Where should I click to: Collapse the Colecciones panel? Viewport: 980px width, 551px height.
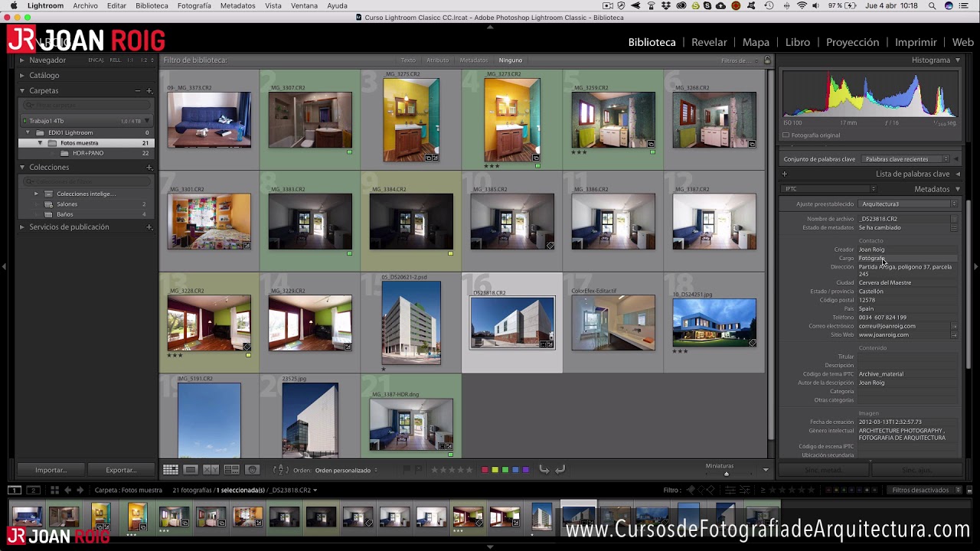(21, 167)
